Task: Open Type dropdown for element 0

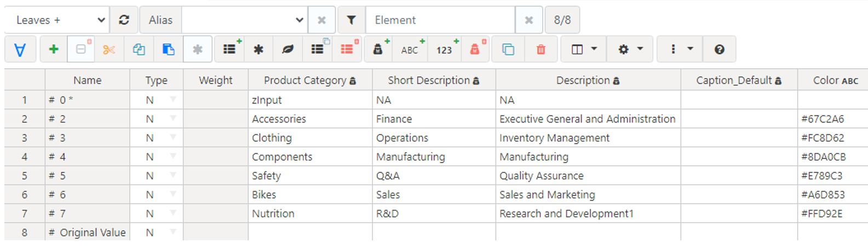Action: pyautogui.click(x=173, y=100)
